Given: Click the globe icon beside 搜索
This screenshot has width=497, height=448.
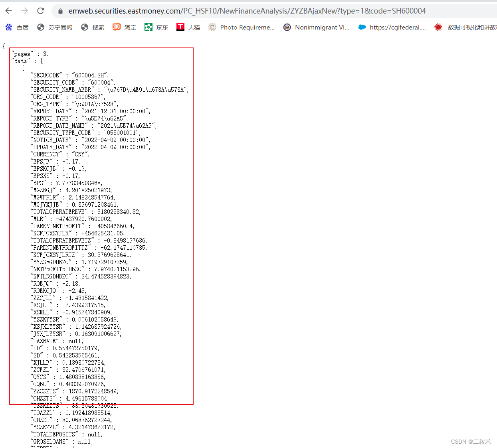Looking at the screenshot, I should [x=84, y=27].
